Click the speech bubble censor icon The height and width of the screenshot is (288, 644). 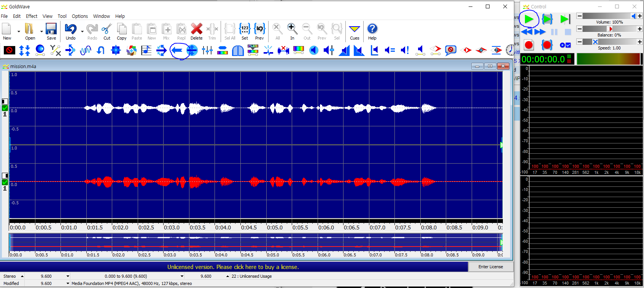click(x=451, y=50)
